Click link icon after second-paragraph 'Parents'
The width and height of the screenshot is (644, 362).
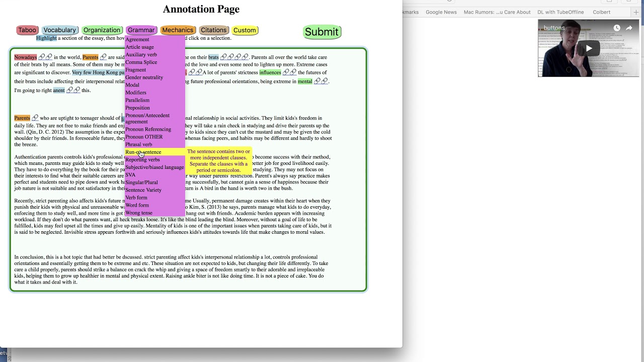tap(35, 118)
